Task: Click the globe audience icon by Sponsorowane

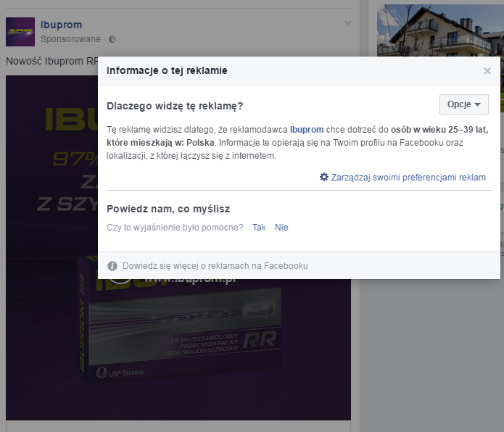Action: click(112, 39)
